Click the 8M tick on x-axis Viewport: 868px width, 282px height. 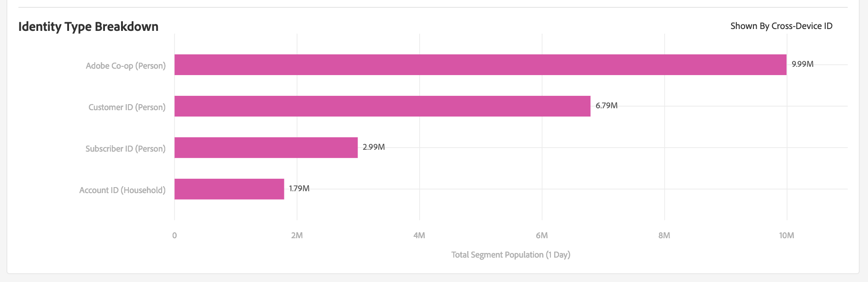[x=664, y=235]
